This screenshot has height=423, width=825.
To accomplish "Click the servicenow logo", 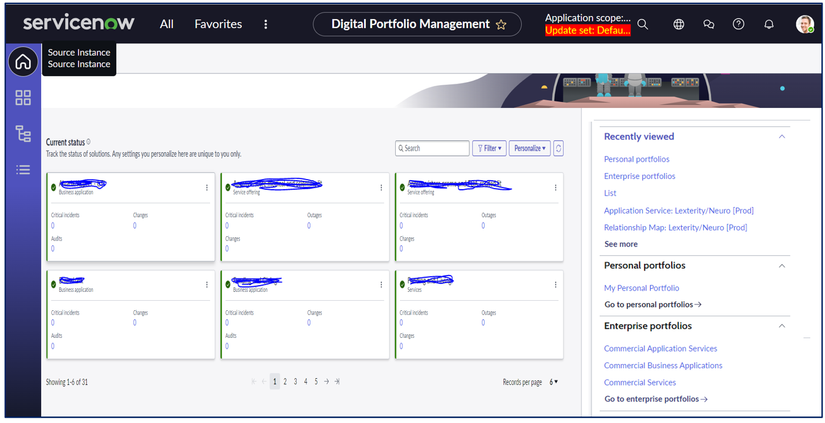I will pyautogui.click(x=79, y=23).
